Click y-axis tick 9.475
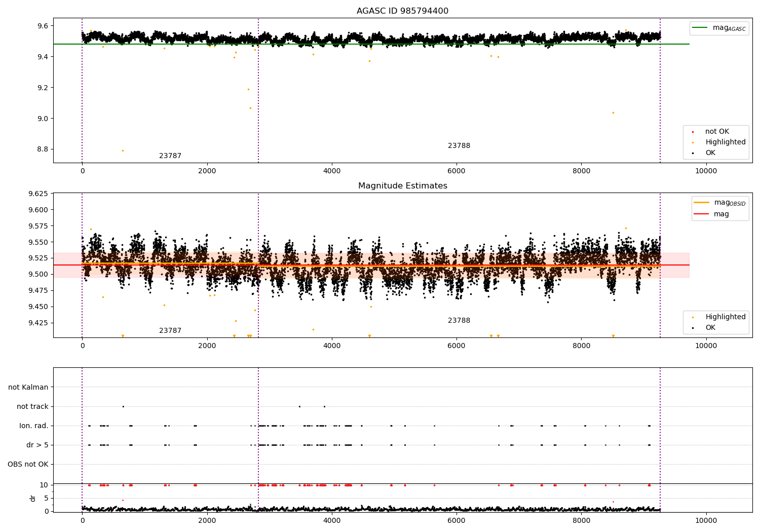Viewport: 760px width, 532px height. click(x=38, y=290)
